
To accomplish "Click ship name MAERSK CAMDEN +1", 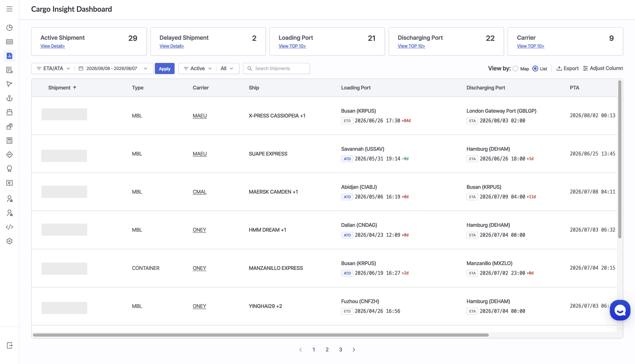I will [273, 192].
